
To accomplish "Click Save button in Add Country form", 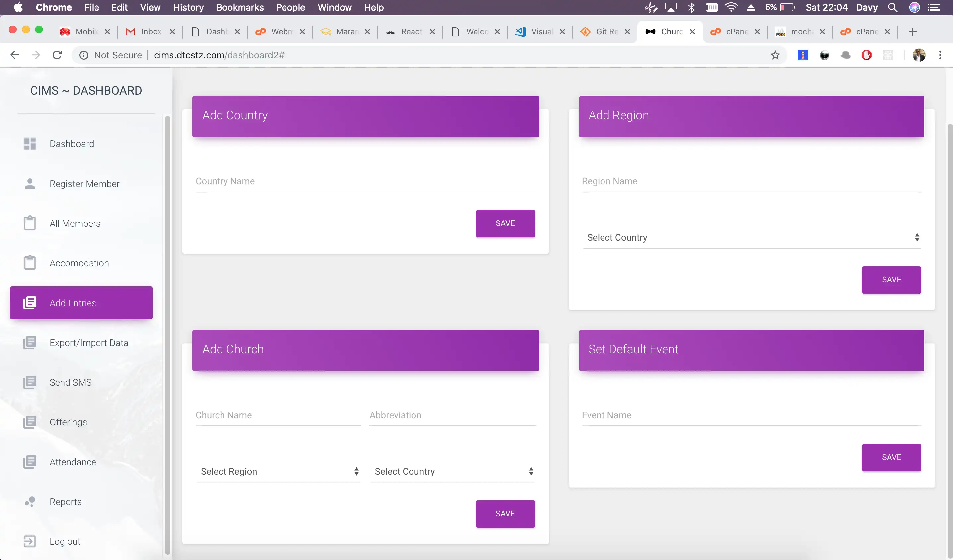I will [505, 223].
